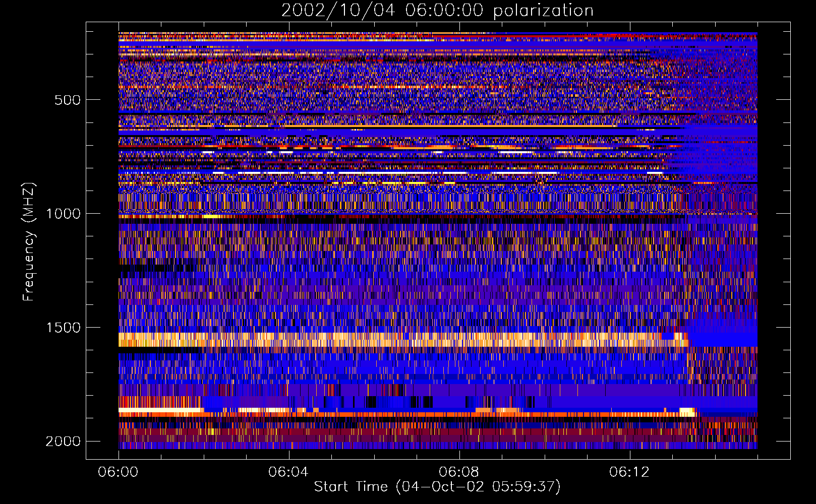Click the 500 frequency tick label
This screenshot has height=504, width=816.
pos(68,100)
